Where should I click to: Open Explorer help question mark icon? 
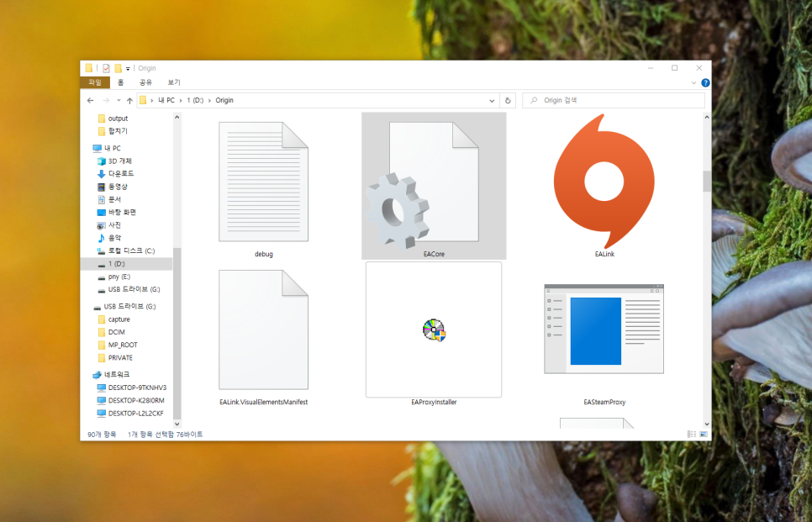[x=704, y=83]
